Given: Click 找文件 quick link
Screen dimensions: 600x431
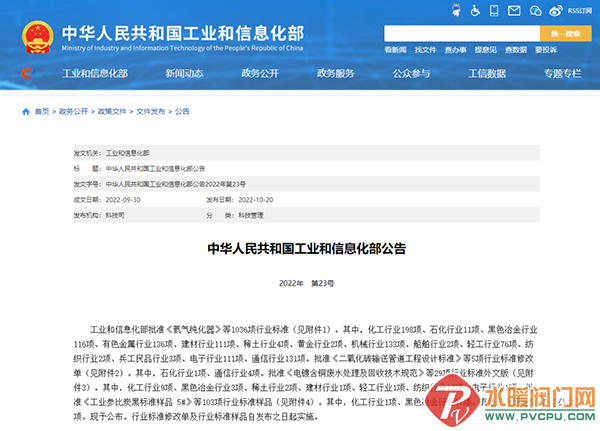Looking at the screenshot, I should click(x=426, y=50).
